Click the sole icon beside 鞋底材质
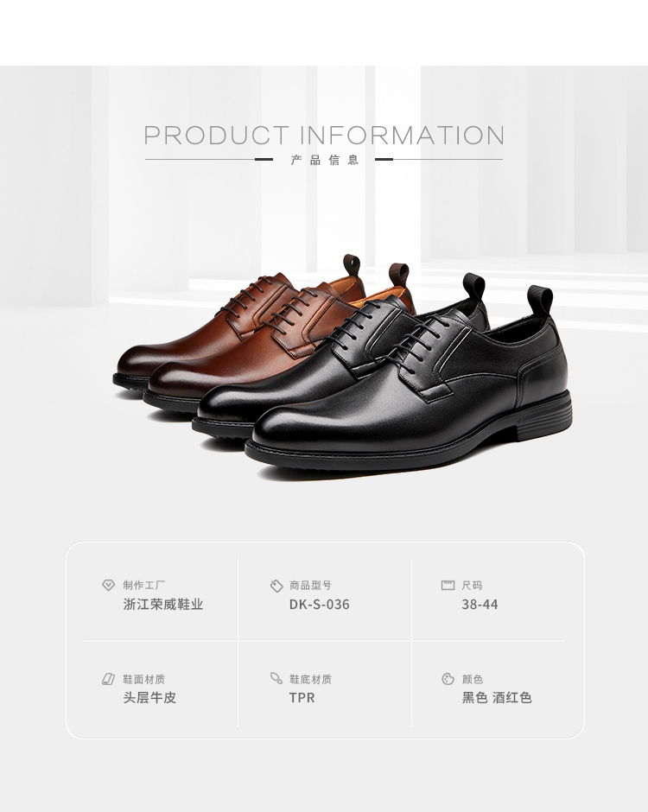Screen dimensions: 648x812 point(276,678)
